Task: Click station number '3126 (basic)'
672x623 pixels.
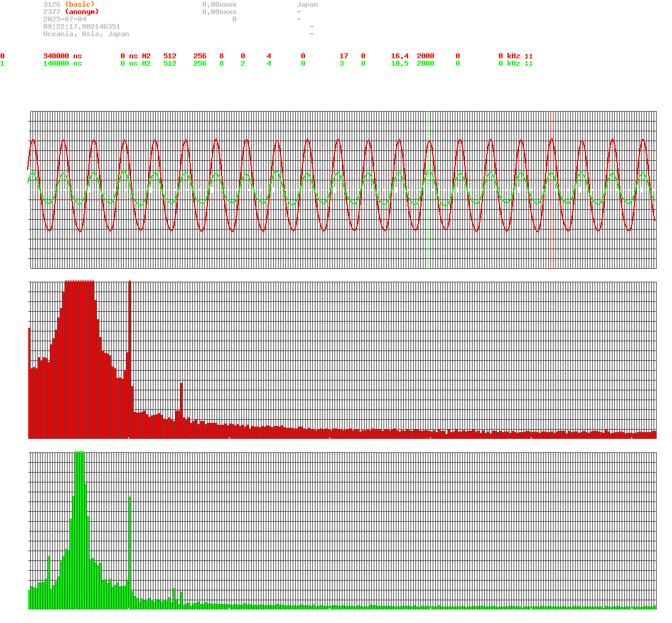Action: [69, 4]
